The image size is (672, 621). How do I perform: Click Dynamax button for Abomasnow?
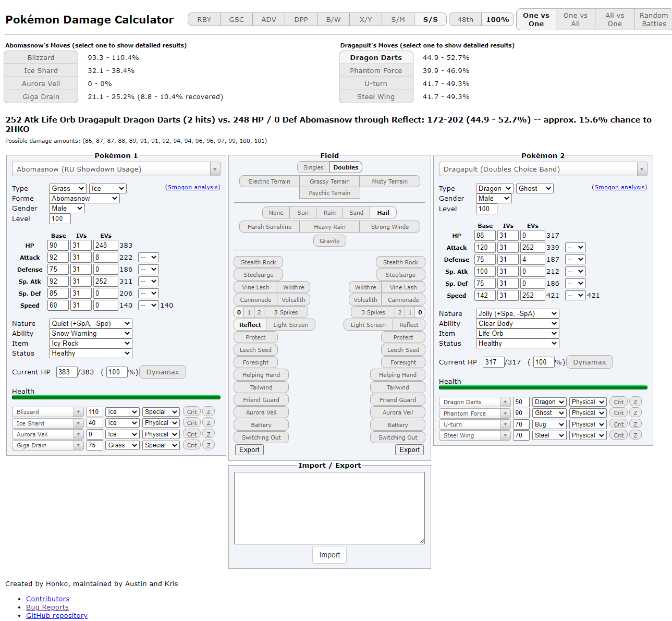click(x=163, y=372)
